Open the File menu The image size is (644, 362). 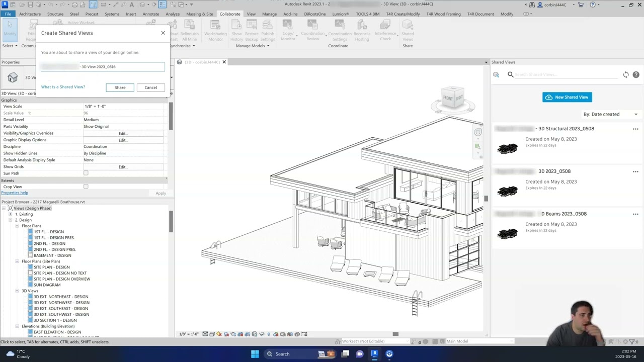click(8, 14)
